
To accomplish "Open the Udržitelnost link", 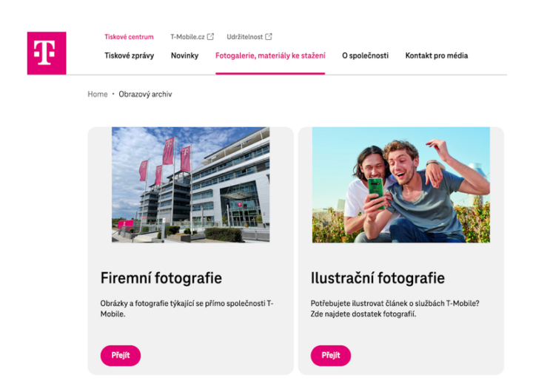I will tap(245, 37).
